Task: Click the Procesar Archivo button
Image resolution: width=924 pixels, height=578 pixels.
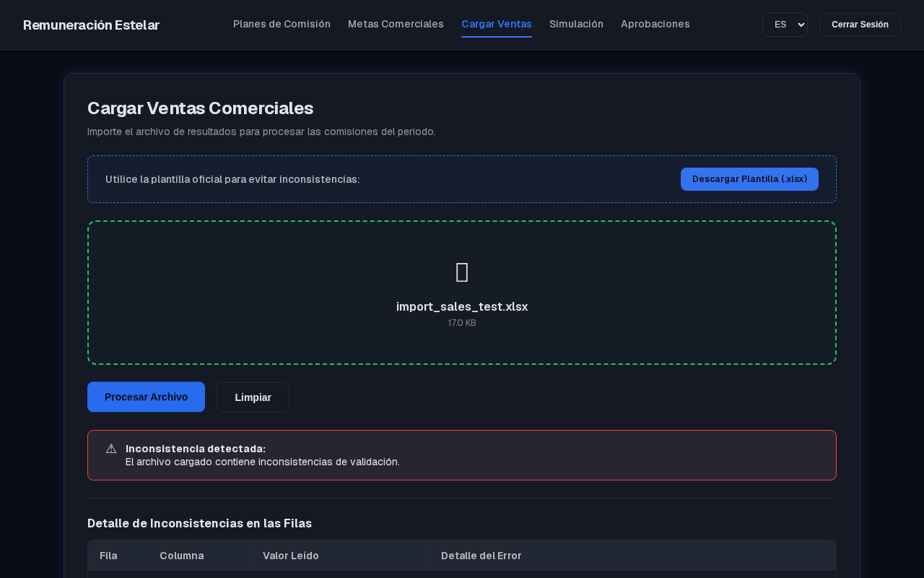Action: [146, 397]
